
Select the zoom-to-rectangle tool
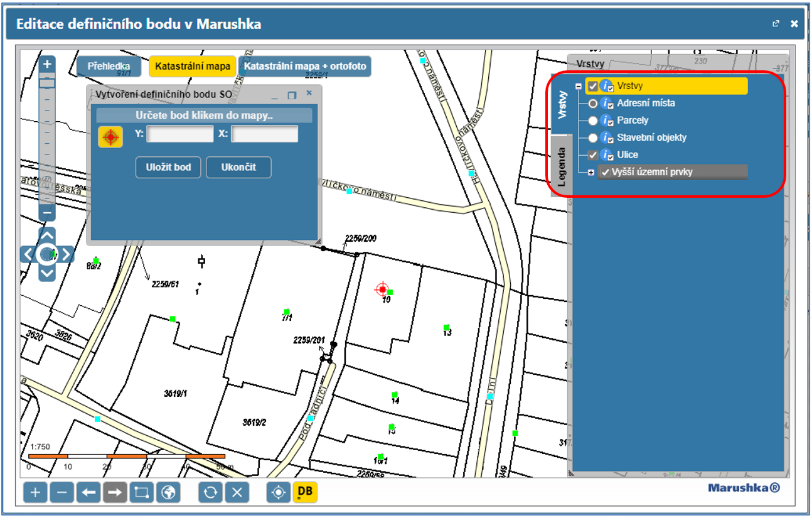[141, 492]
